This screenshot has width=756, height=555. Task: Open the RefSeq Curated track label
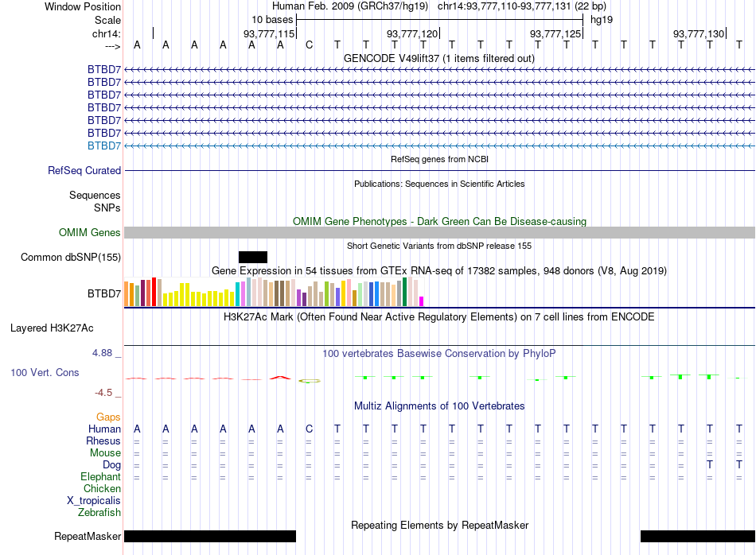point(84,170)
